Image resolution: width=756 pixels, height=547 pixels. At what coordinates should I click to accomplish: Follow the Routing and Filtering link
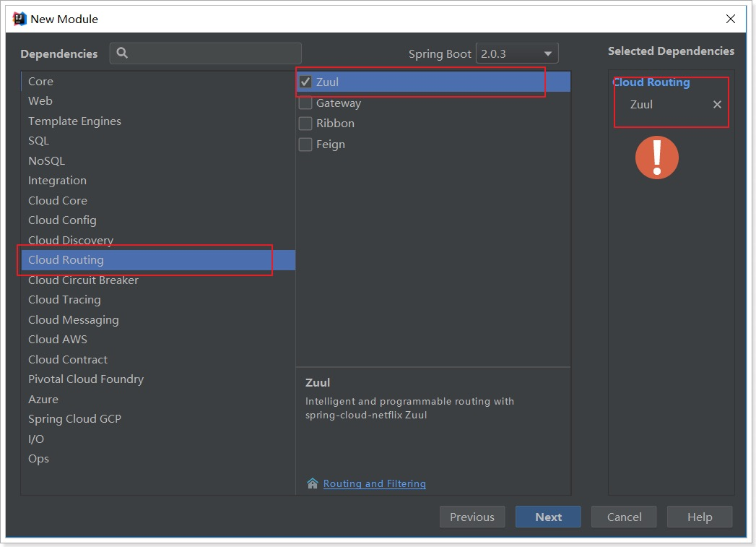375,483
